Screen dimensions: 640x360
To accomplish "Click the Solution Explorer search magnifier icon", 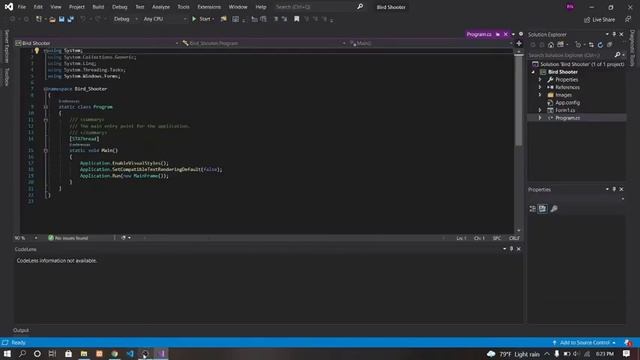I will (618, 55).
